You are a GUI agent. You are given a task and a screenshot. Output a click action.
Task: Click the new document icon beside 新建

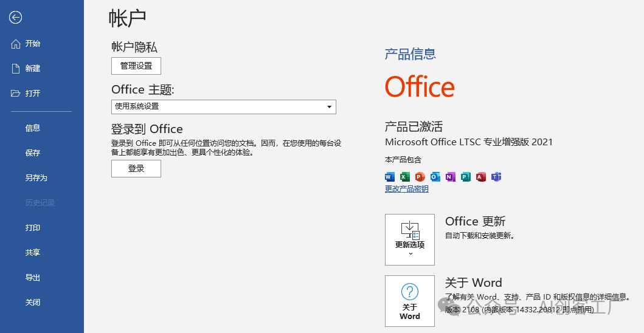(x=16, y=69)
